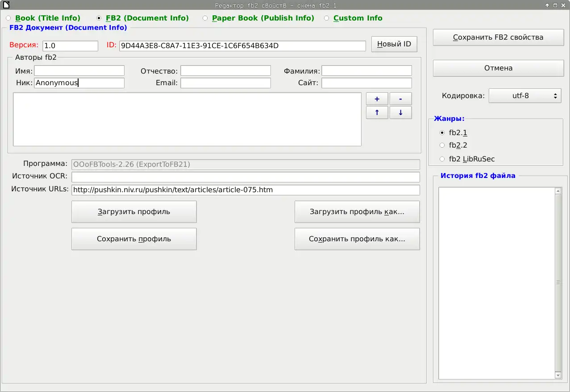This screenshot has width=570, height=392.
Task: Click the title bar keep-above arrow icon
Action: 547,5
